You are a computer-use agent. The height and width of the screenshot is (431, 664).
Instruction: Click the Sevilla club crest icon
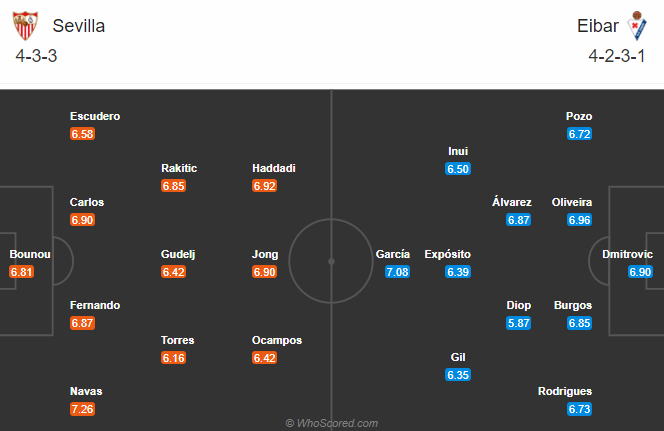[x=25, y=26]
